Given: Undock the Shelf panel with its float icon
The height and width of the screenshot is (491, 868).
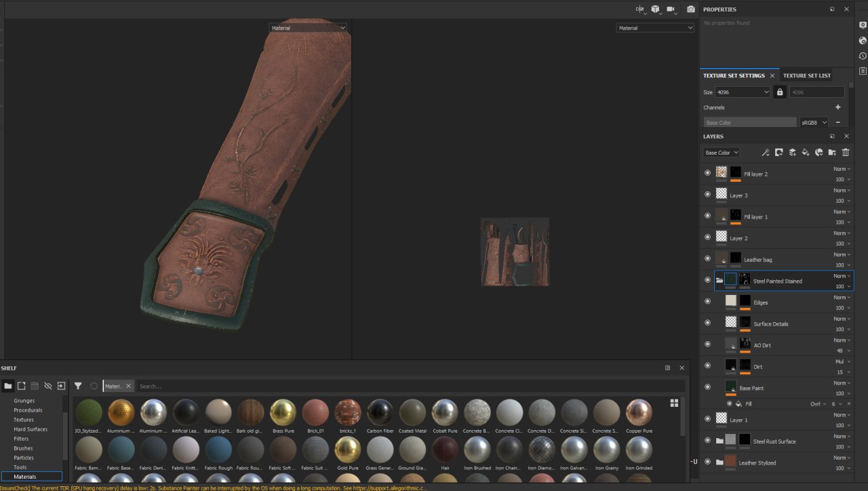Looking at the screenshot, I should (667, 368).
